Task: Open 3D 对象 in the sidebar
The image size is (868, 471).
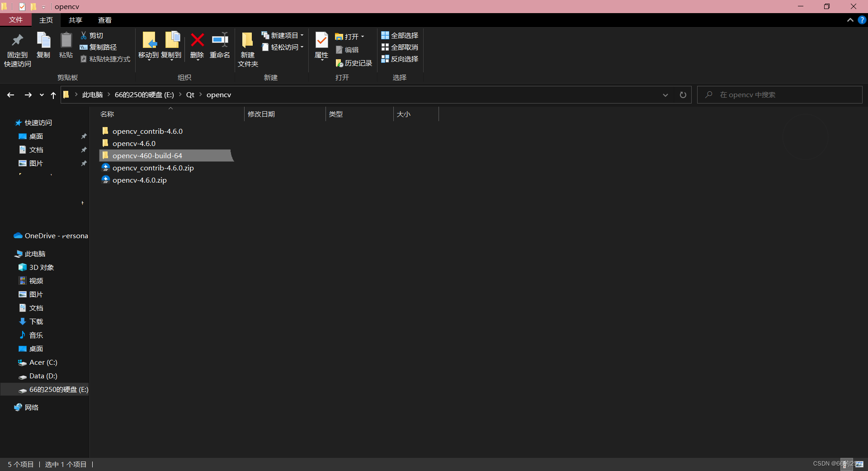Action: [42, 267]
